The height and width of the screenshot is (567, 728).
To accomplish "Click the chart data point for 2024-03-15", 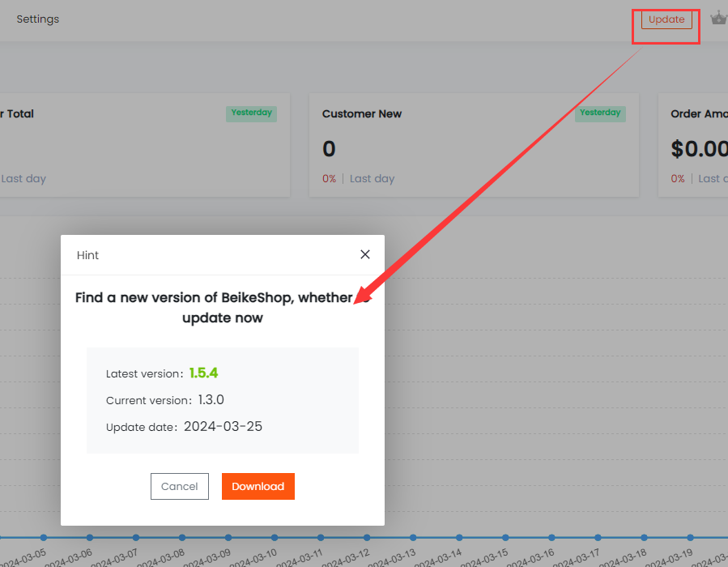I will point(505,537).
